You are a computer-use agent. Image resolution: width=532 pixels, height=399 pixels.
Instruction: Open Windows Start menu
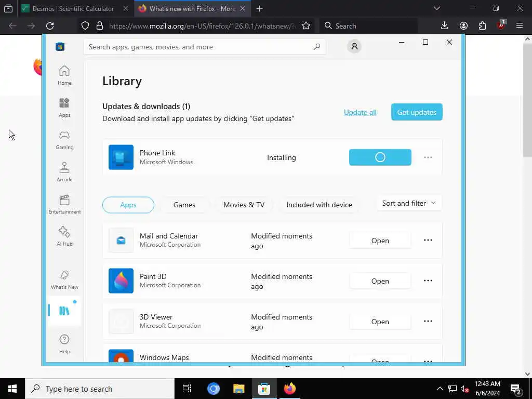coord(12,389)
